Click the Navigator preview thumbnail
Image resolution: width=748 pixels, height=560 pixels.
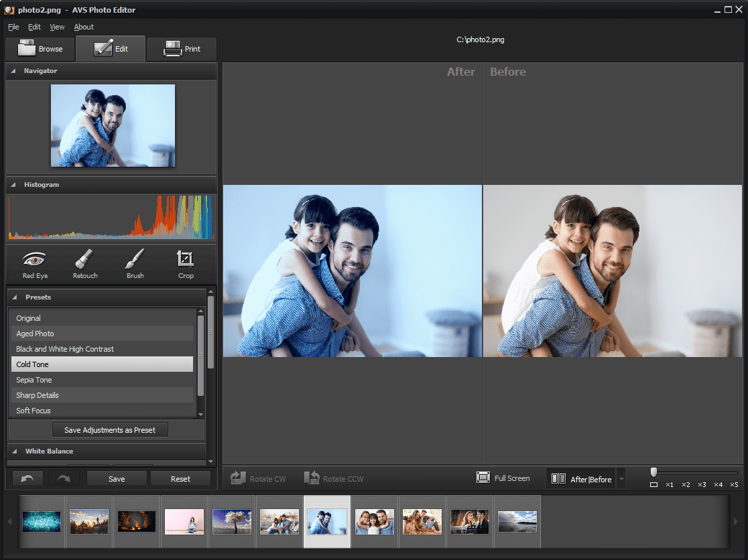pyautogui.click(x=113, y=125)
